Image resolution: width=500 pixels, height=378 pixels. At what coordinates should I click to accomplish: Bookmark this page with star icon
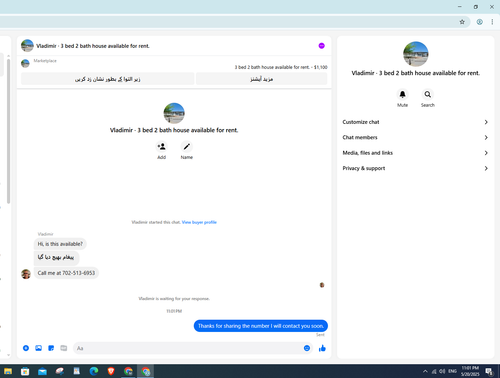(462, 22)
